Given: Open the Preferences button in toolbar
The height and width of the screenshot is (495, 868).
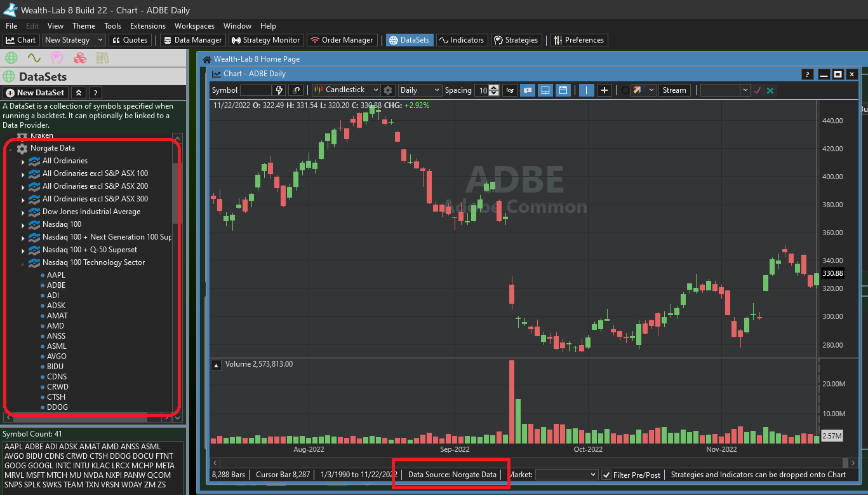Looking at the screenshot, I should [579, 40].
